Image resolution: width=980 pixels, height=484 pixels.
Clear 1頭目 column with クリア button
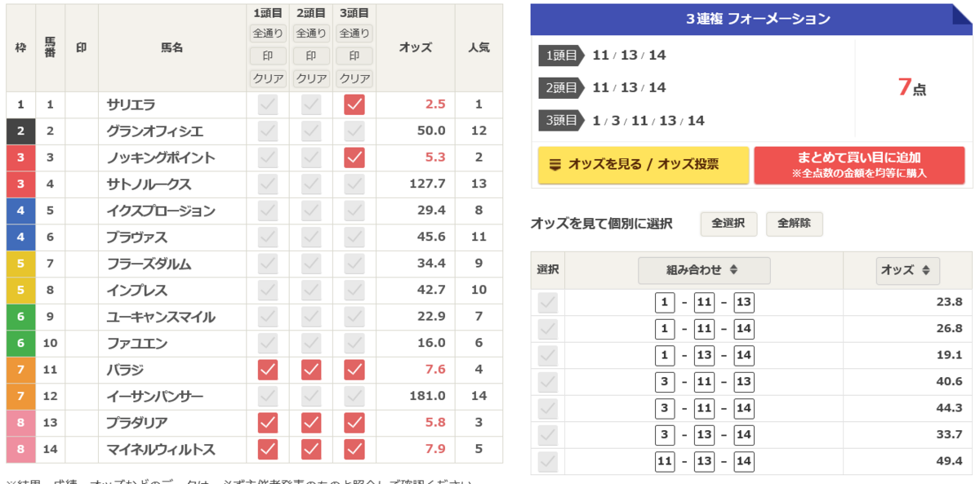pyautogui.click(x=268, y=79)
